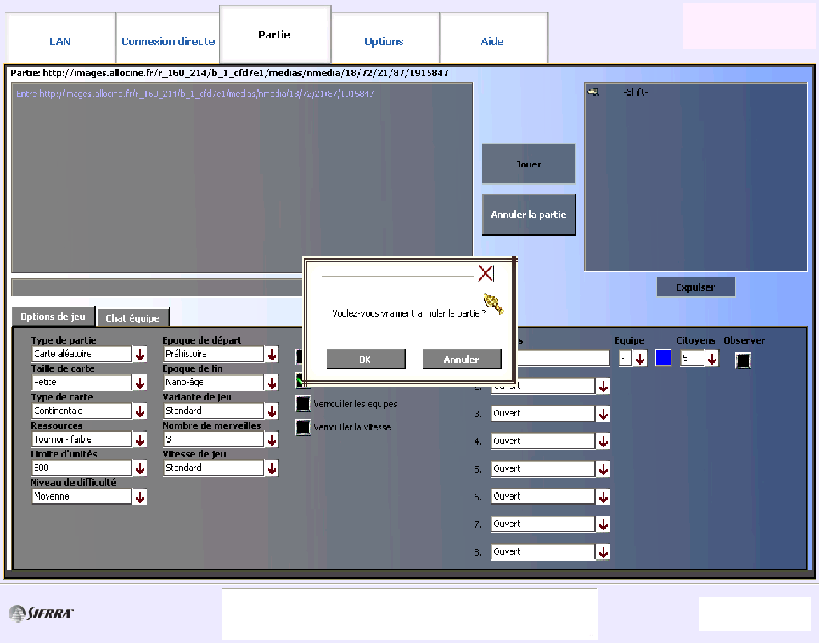Toggle the Observer checkbox

click(743, 361)
